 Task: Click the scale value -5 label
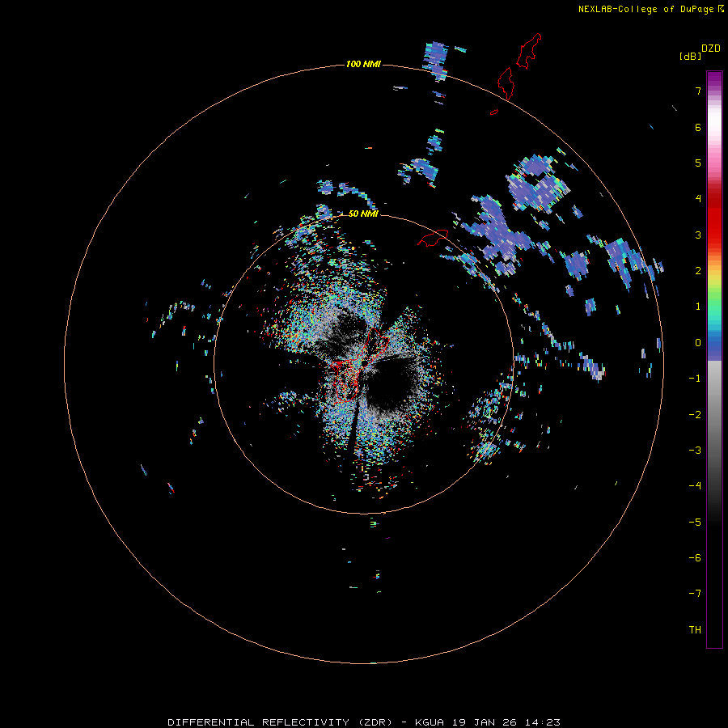click(x=695, y=522)
